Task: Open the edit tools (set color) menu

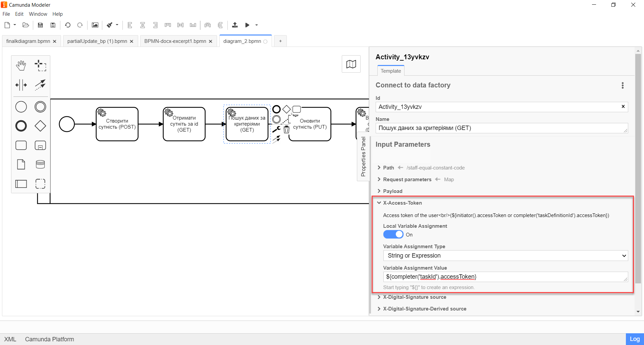Action: tap(112, 25)
